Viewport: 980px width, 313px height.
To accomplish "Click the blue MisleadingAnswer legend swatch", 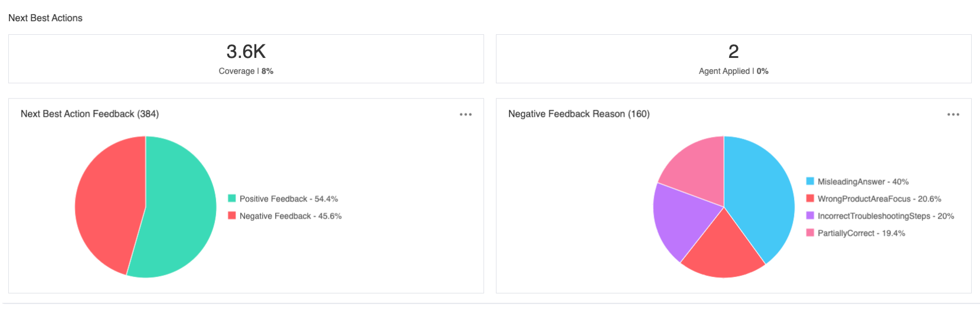I will [x=810, y=181].
